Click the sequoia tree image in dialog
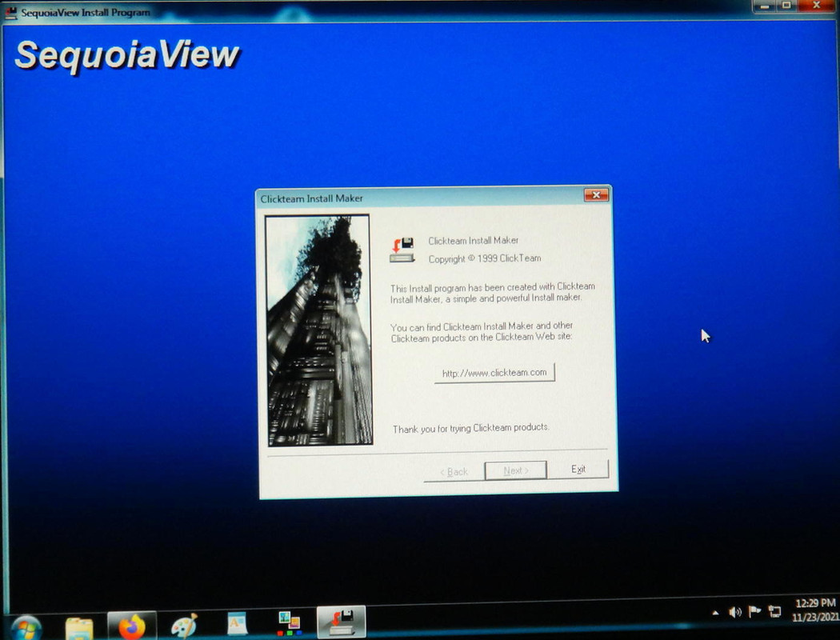Screen dimensions: 840x640 pos(319,330)
